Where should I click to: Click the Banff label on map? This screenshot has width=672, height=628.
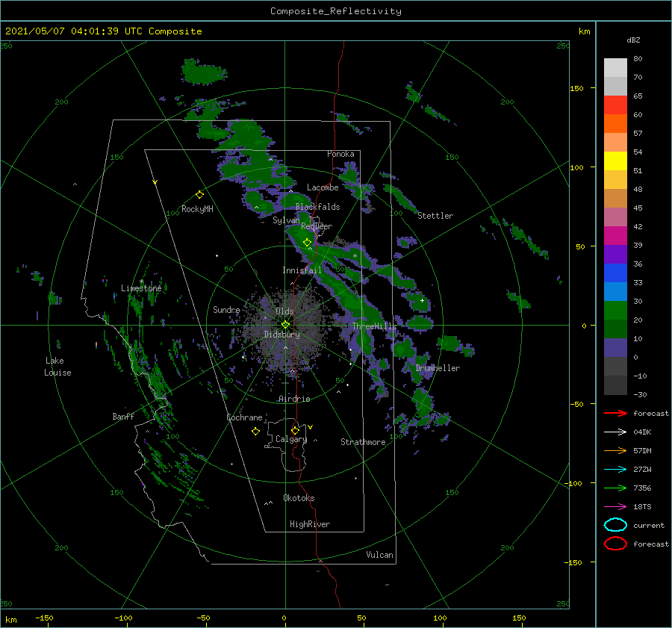123,417
